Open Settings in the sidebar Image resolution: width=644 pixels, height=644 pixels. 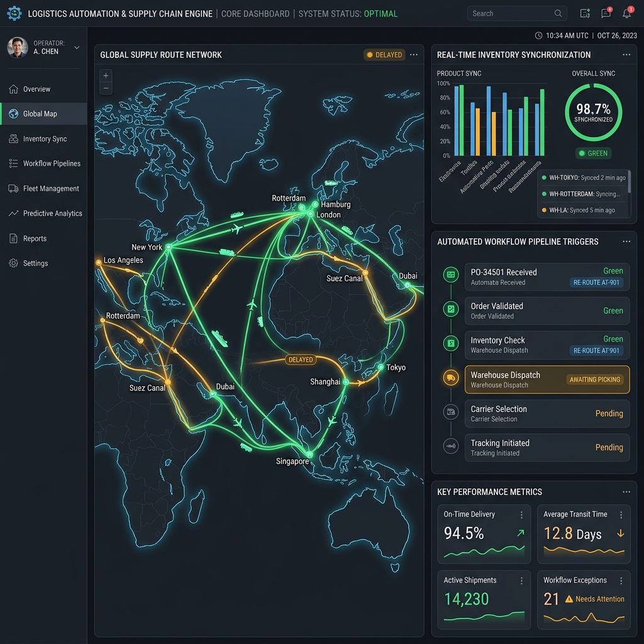43,264
